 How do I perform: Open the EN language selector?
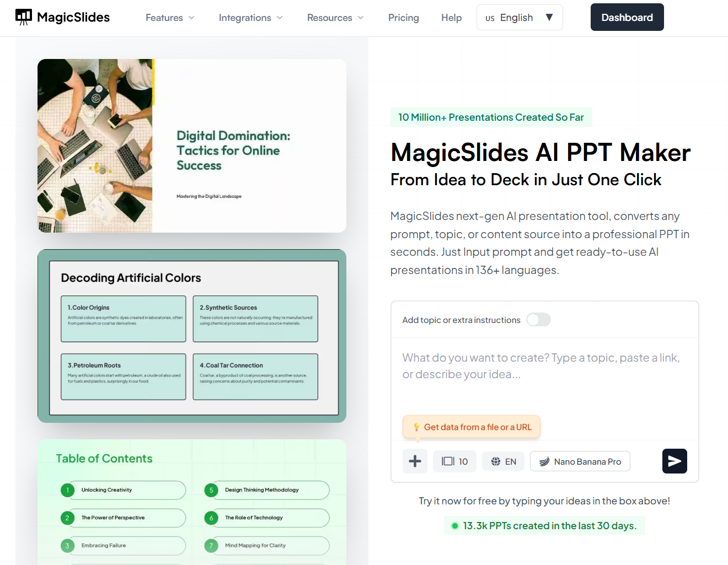(x=503, y=461)
